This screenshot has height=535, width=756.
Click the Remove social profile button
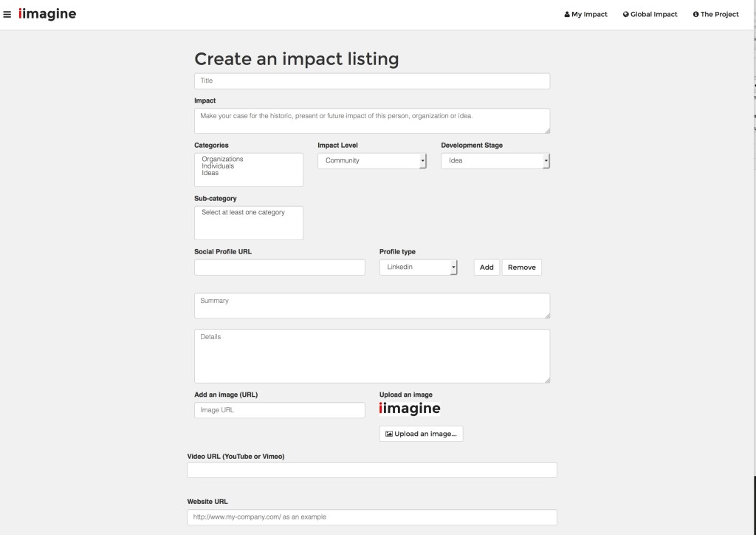(521, 267)
